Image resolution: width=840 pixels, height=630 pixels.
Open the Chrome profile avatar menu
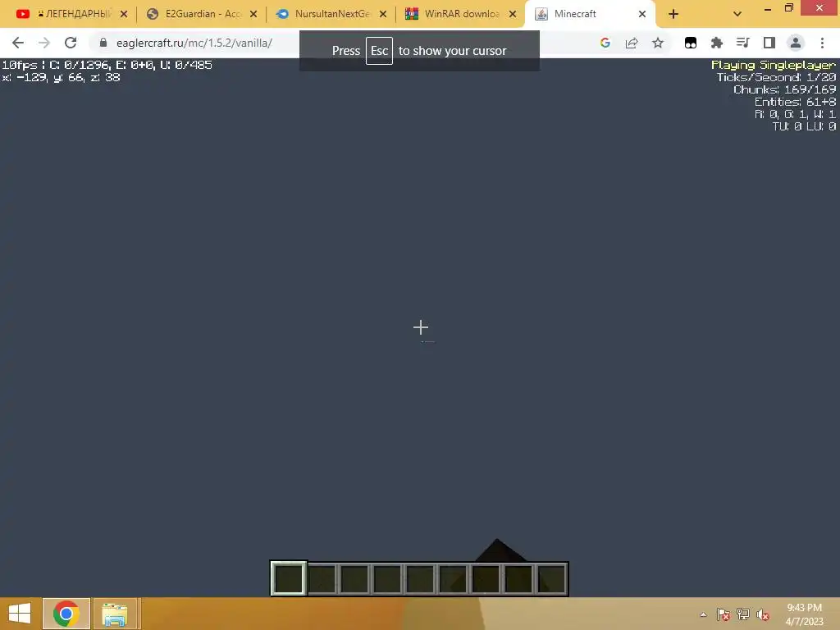(796, 43)
